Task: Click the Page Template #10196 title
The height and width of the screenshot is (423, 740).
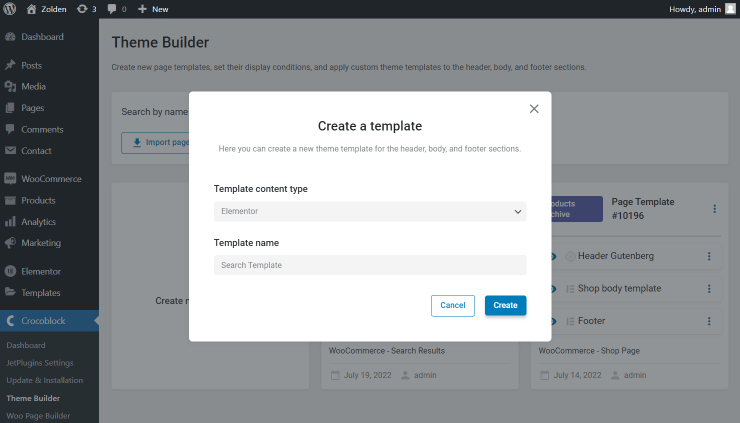Action: 643,209
